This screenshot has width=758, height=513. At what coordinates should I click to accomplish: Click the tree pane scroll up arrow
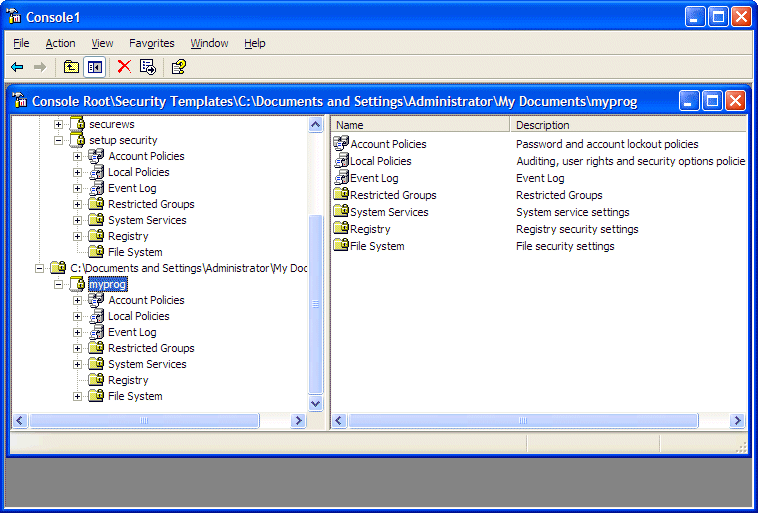tap(316, 124)
